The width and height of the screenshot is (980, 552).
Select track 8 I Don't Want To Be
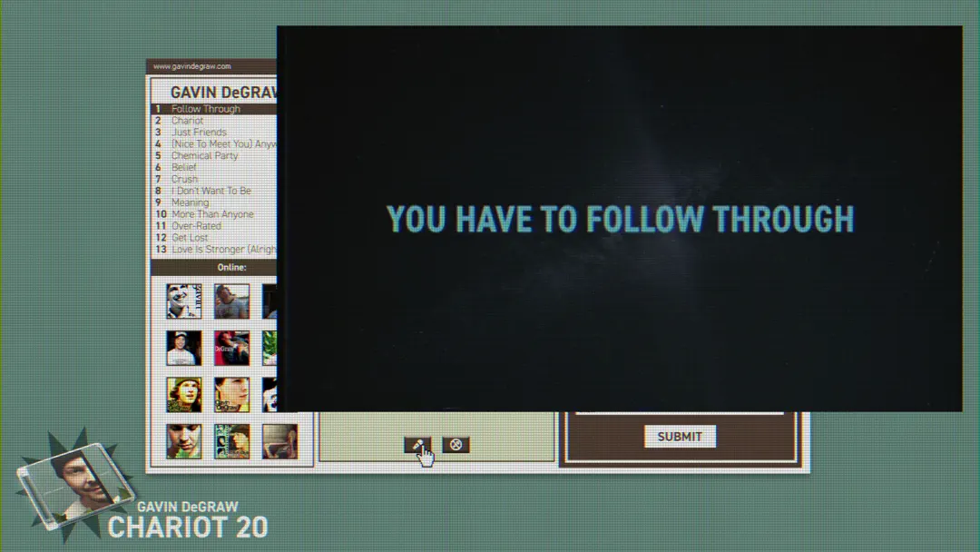coord(214,191)
